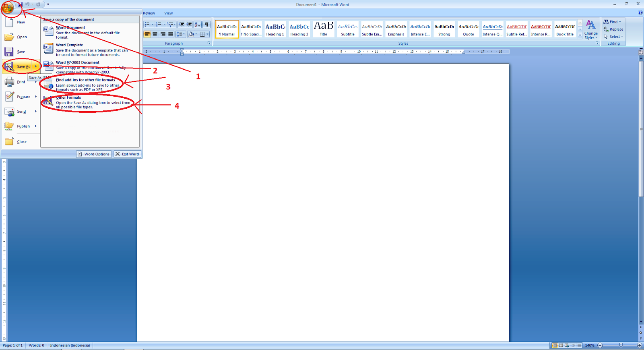Click the Microsoft Office Word Help icon
Screen dimensions: 644x350
[x=640, y=12]
